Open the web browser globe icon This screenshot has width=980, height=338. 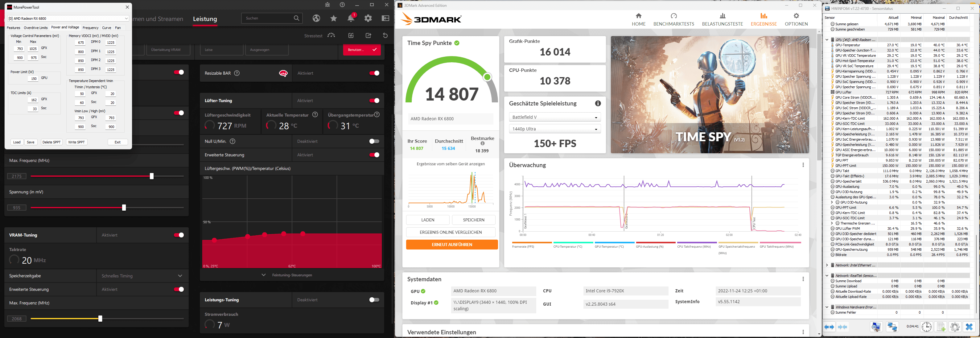coord(316,18)
